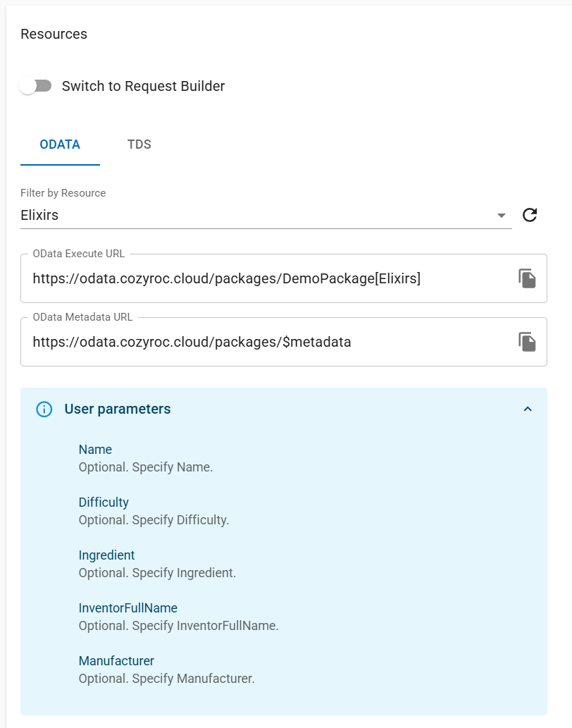Collapse the User parameters panel chevron
This screenshot has height=728, width=572.
528,409
